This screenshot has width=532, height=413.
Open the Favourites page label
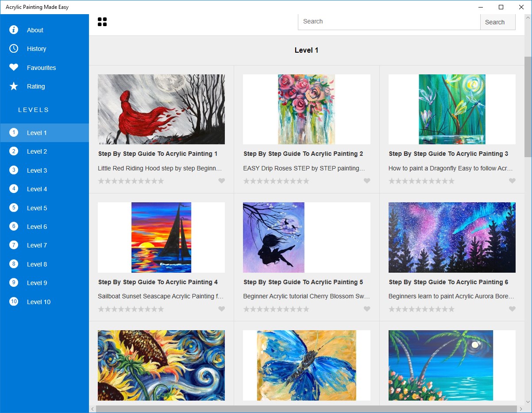click(41, 68)
